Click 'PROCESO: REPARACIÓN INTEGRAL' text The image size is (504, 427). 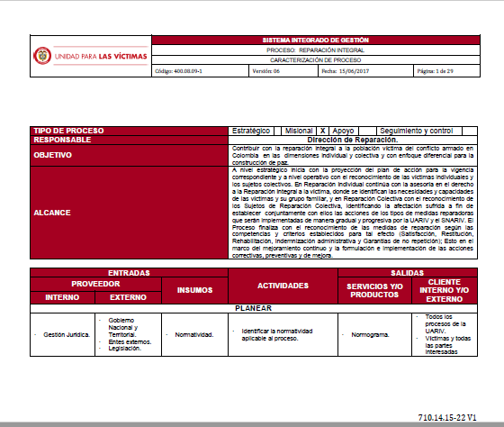(x=316, y=50)
